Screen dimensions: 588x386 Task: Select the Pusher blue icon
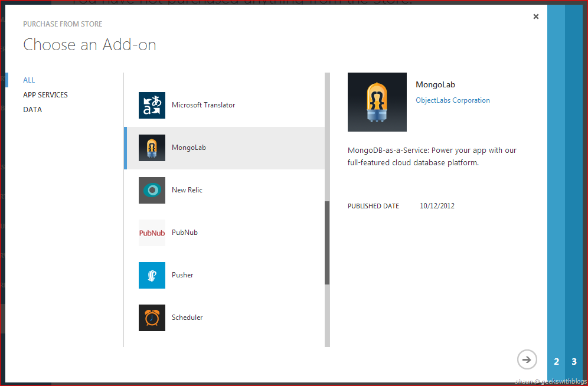click(x=152, y=275)
